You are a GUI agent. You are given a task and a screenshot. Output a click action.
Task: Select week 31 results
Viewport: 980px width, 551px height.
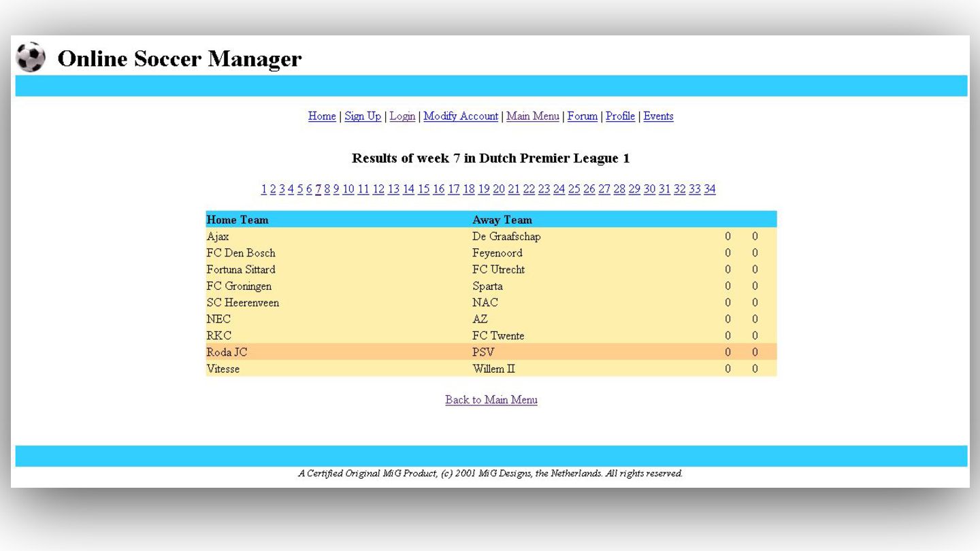pos(664,188)
